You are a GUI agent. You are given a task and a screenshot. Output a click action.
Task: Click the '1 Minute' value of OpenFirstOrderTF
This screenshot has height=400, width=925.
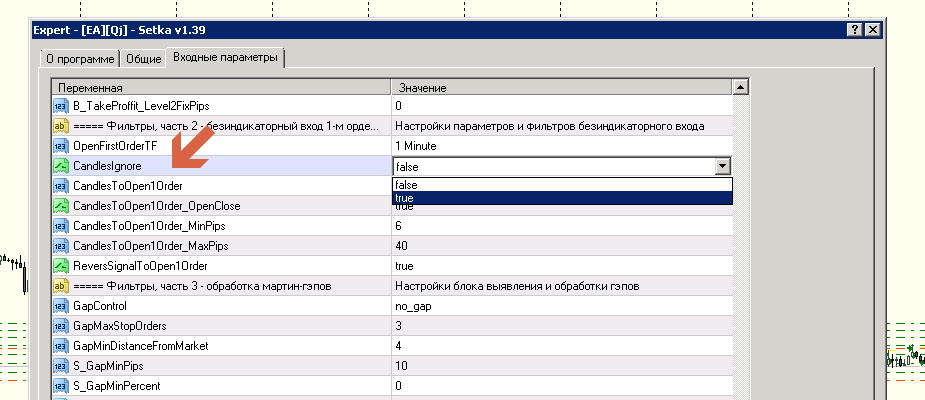(x=416, y=146)
